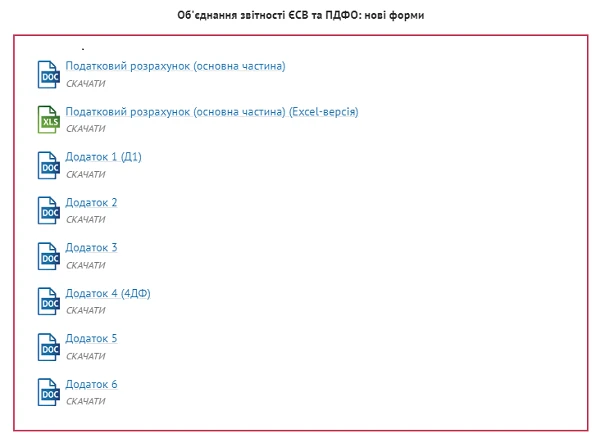Open the Додаток 6 link
The width and height of the screenshot is (600, 438).
tap(91, 384)
